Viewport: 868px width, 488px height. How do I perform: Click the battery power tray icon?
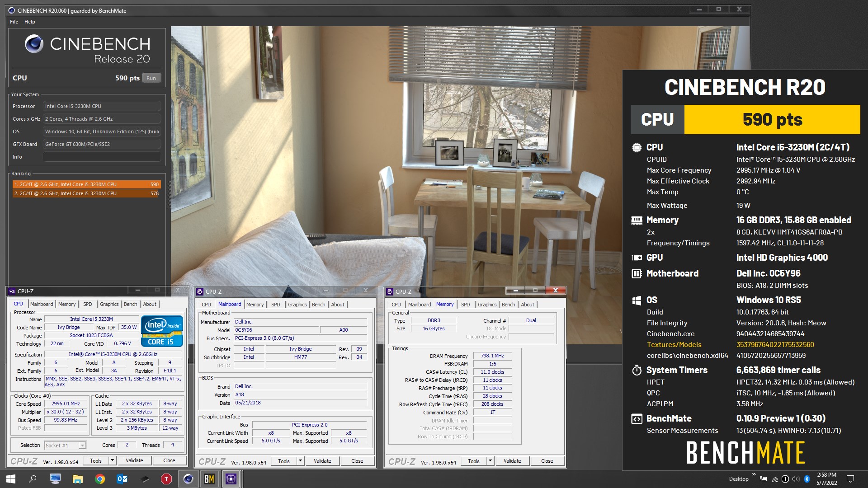[763, 479]
